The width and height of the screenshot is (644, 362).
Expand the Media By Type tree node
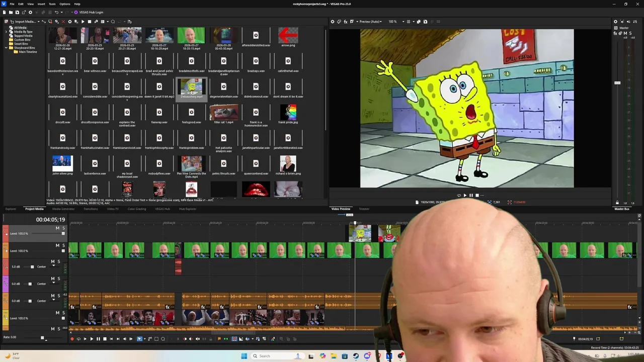point(6,32)
